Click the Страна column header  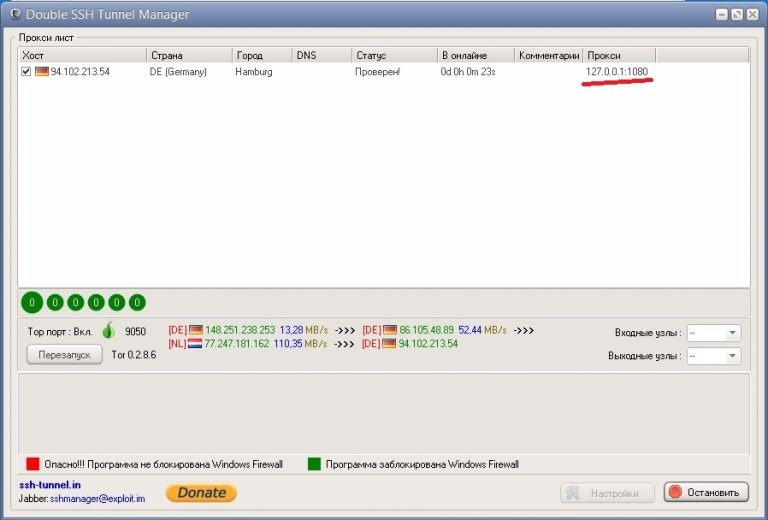(189, 55)
